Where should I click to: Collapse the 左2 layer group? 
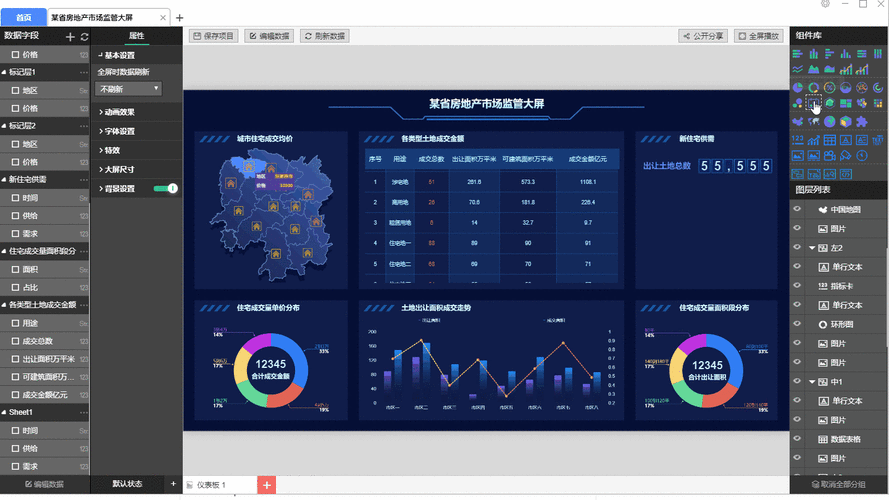point(811,248)
